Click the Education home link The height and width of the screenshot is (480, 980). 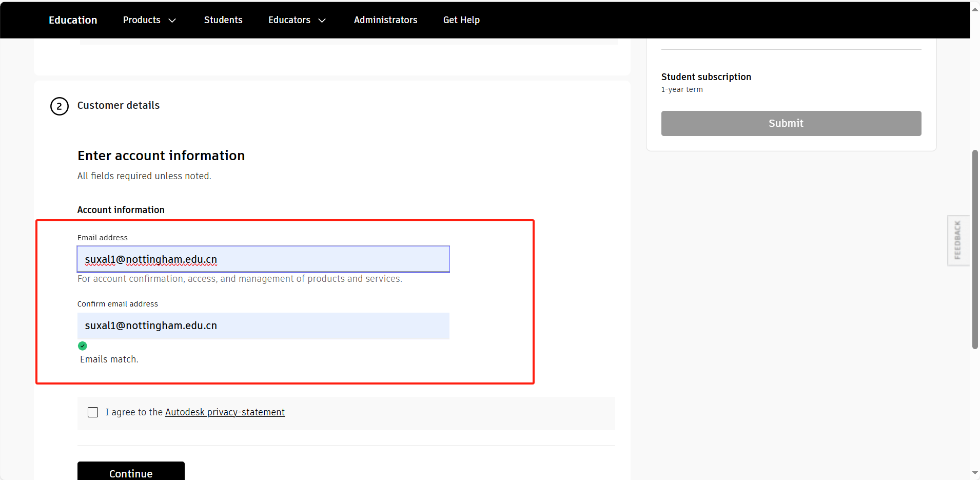point(73,20)
